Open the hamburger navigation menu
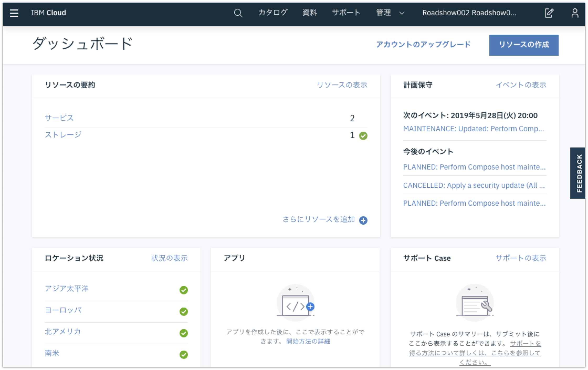The width and height of the screenshot is (588, 370). tap(14, 13)
